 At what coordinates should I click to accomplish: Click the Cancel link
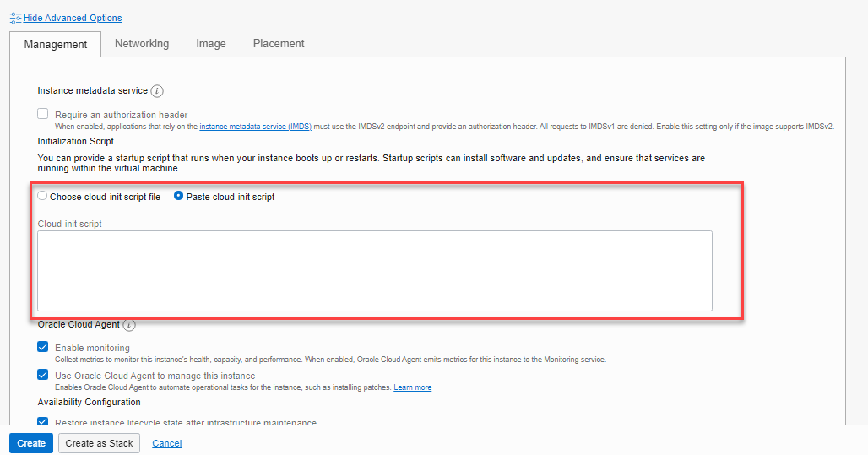click(167, 443)
